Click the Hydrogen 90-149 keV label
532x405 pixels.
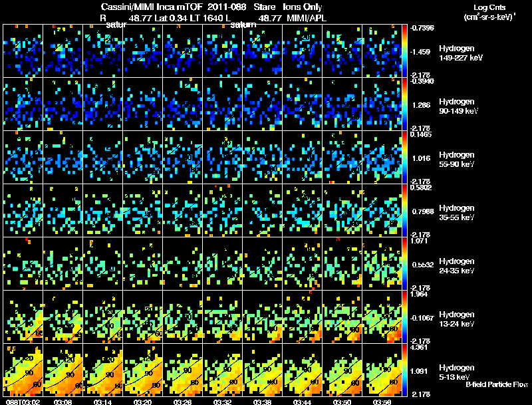pos(458,106)
